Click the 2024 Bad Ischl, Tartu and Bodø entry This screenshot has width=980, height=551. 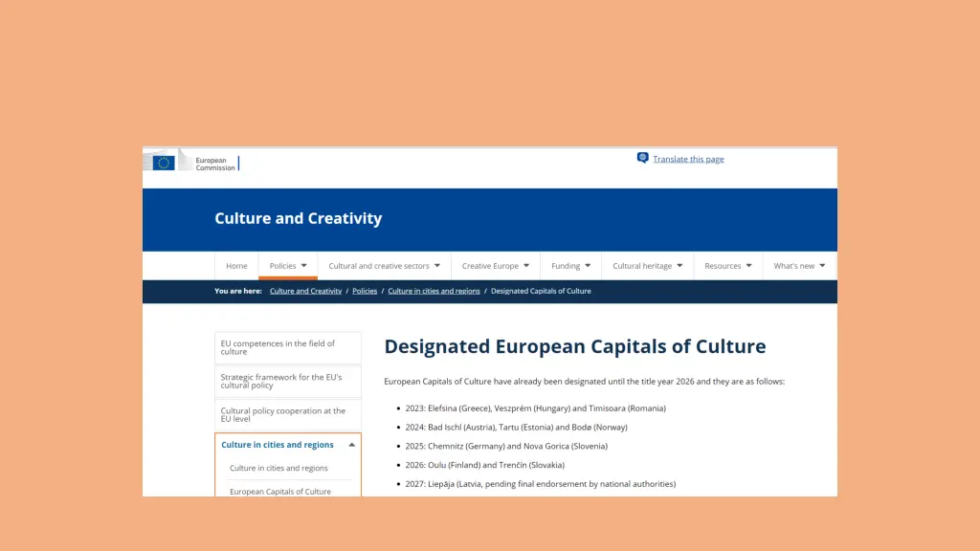pyautogui.click(x=516, y=428)
